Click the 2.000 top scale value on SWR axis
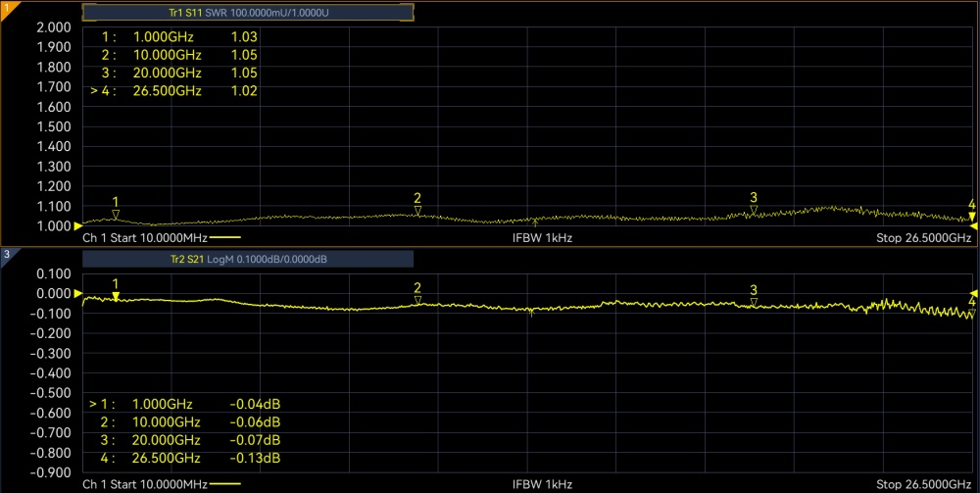 point(55,26)
